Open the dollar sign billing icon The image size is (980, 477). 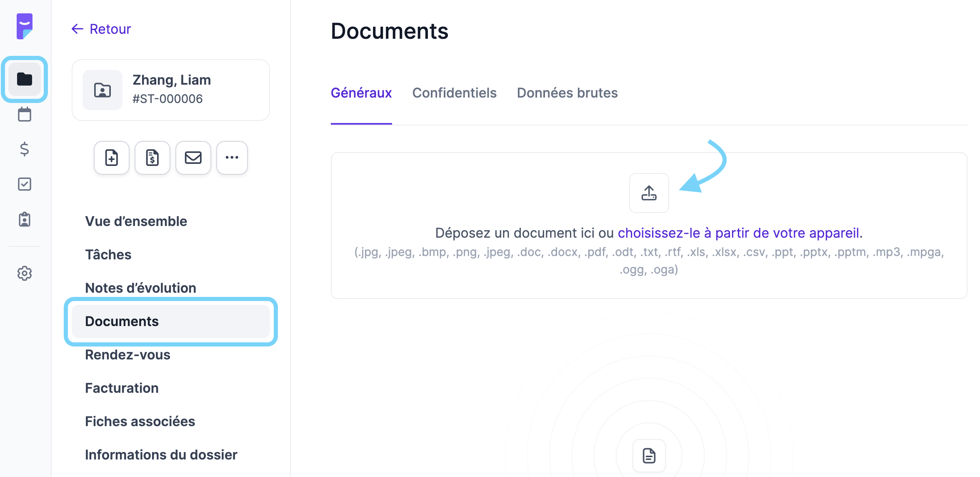[25, 149]
